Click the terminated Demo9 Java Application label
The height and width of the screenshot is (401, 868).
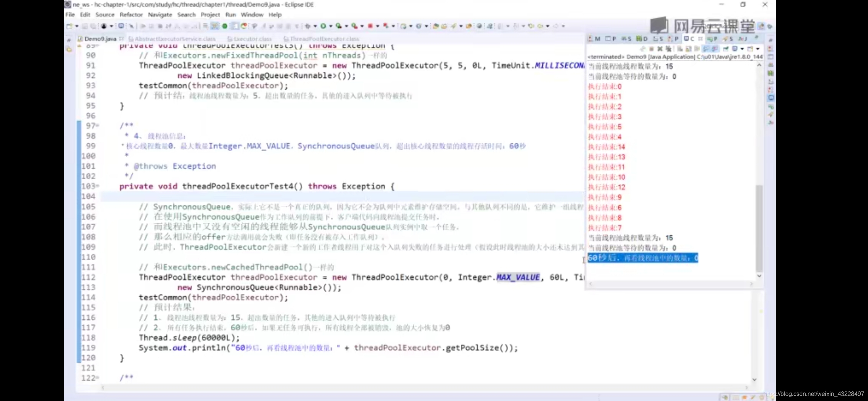pyautogui.click(x=675, y=57)
